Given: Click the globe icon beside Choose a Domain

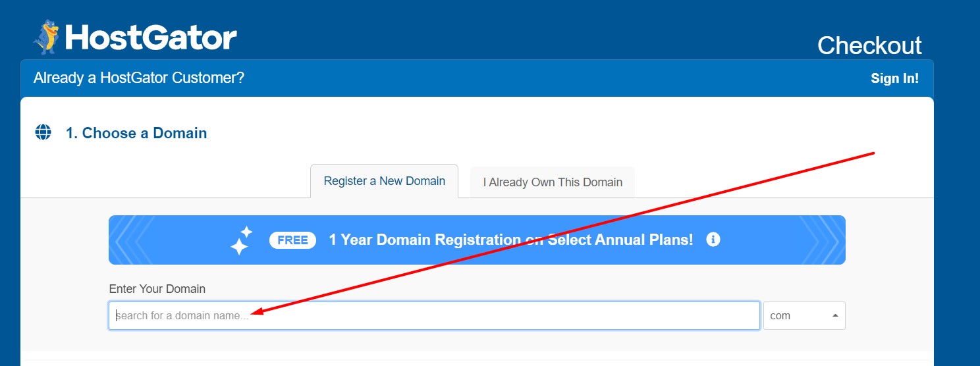Looking at the screenshot, I should 43,132.
